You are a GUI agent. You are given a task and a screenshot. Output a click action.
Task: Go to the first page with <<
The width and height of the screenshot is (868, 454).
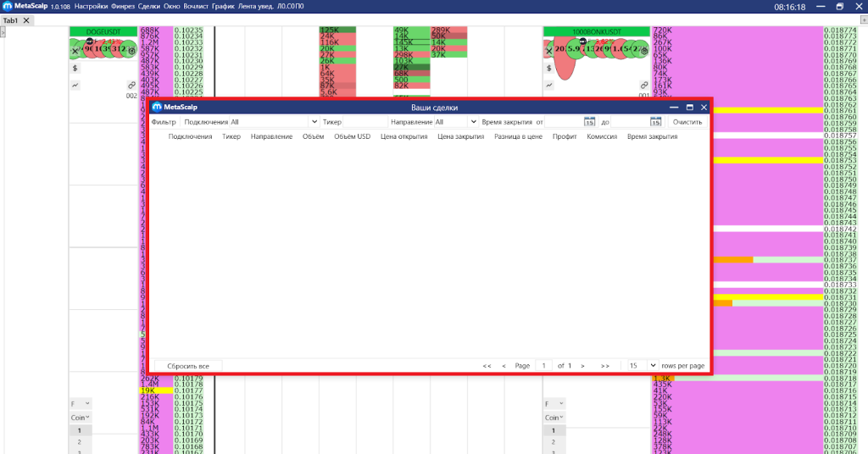487,366
